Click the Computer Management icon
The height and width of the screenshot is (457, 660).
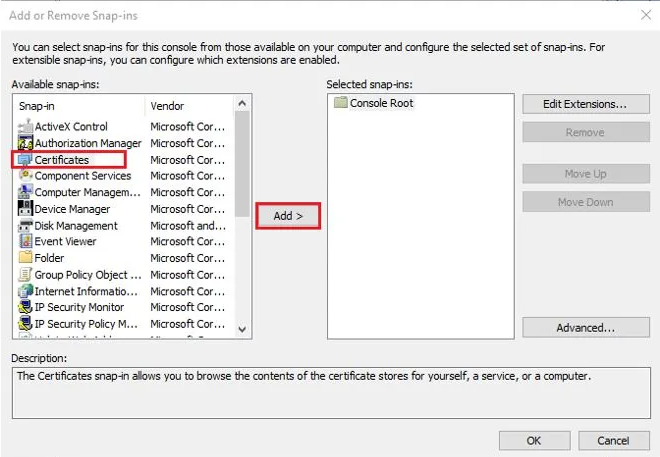point(25,192)
